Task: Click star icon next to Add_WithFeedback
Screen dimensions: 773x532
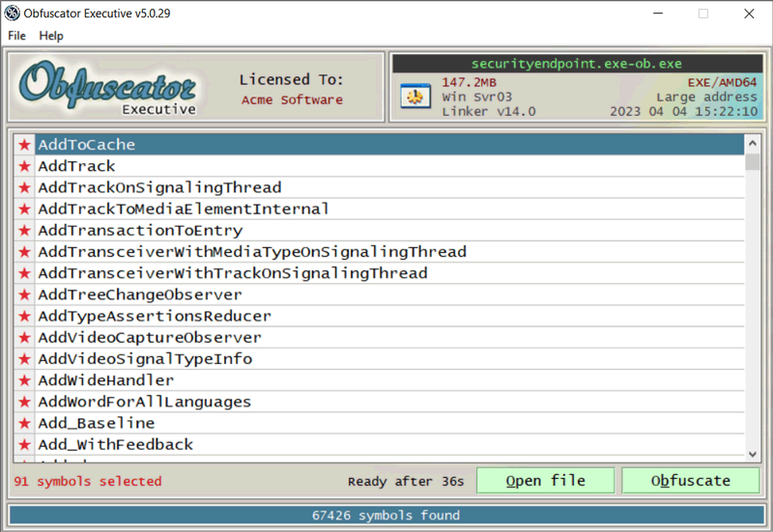Action: point(24,445)
